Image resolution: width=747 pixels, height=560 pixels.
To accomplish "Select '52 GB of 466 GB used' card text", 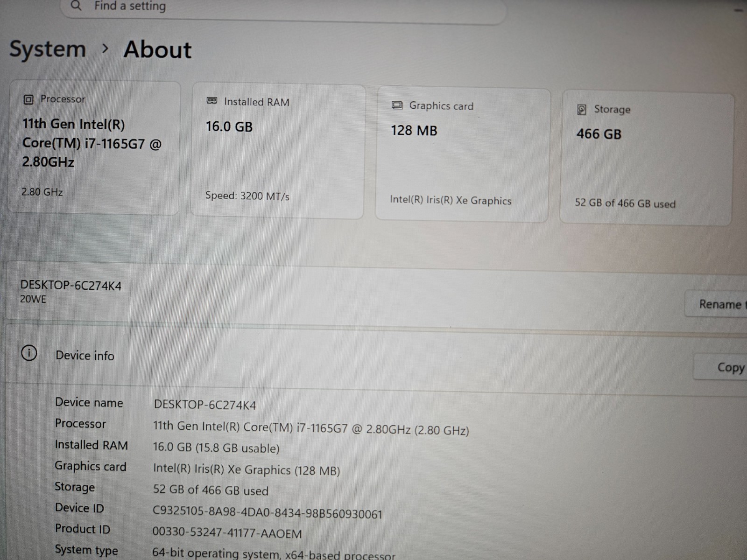I will pos(625,203).
